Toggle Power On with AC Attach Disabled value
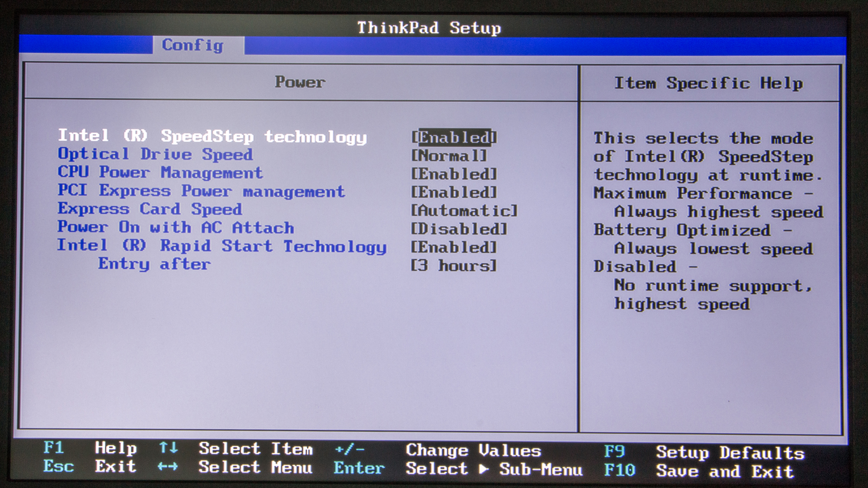Screen dimensions: 868x488 click(459, 229)
